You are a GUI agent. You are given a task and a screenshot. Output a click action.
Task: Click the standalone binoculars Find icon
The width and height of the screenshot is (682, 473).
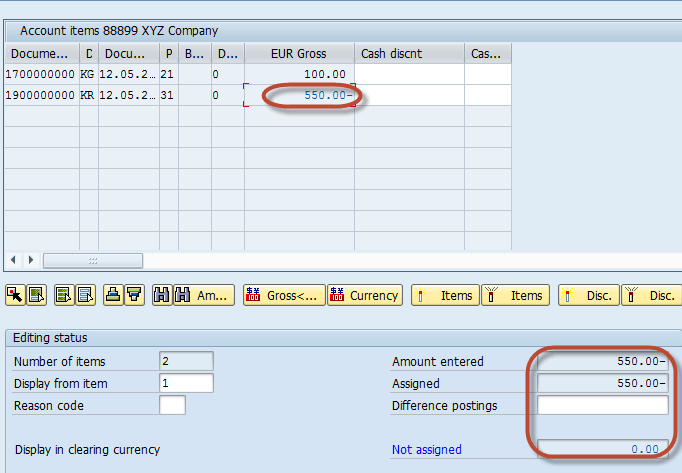(x=159, y=295)
